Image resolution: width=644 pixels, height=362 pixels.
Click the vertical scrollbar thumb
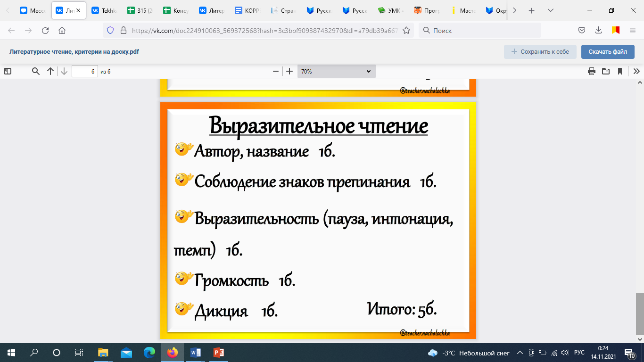coord(640,313)
